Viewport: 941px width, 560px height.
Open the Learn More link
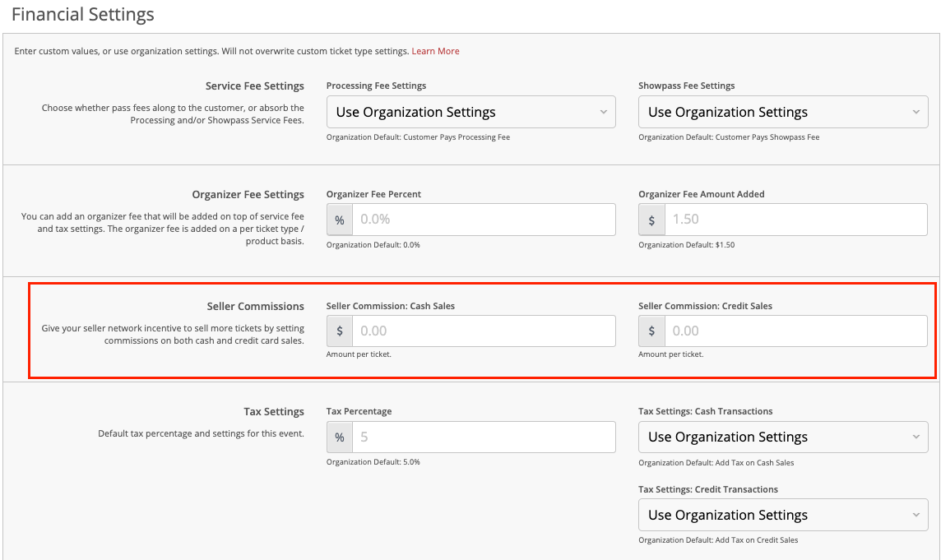(435, 51)
